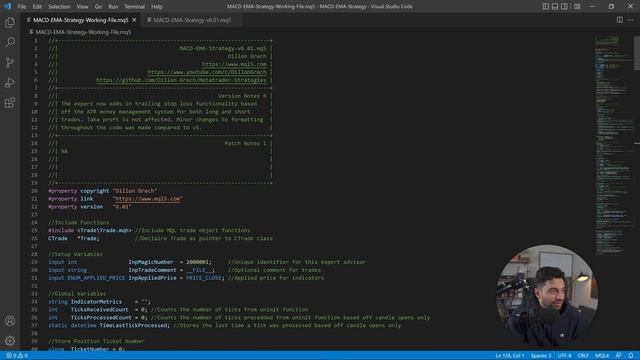Click on 'PRICE_CLOSE' constant
Image resolution: width=640 pixels, height=360 pixels.
203,278
